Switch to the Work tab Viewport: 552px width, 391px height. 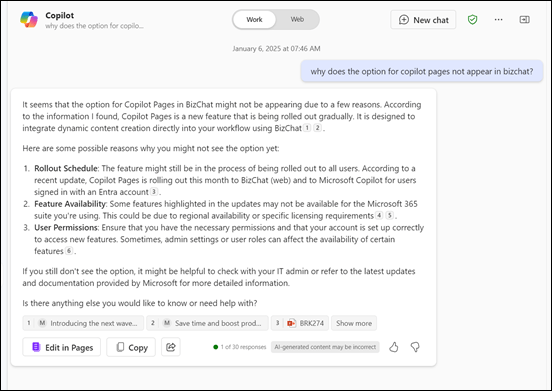[x=254, y=20]
